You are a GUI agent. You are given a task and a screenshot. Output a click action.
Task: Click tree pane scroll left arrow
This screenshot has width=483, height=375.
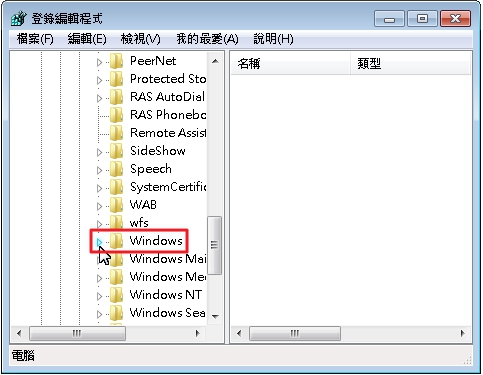point(19,333)
